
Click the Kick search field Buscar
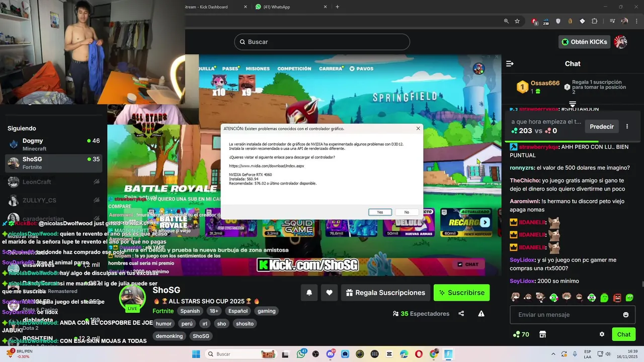(x=322, y=42)
